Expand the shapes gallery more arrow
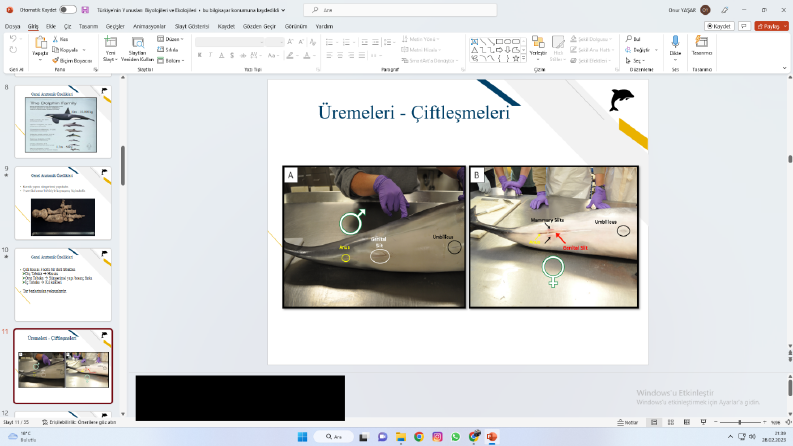Screen dimensions: 793x446 pos(523,59)
